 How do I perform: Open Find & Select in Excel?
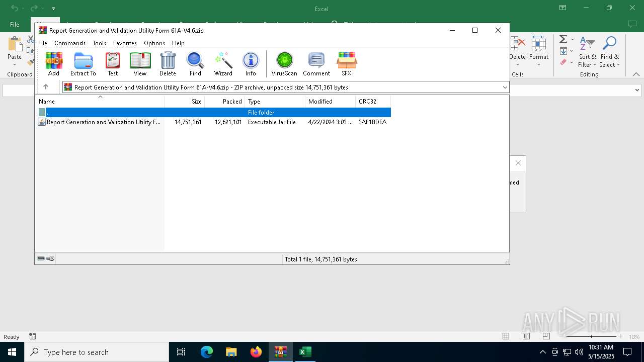tap(610, 52)
